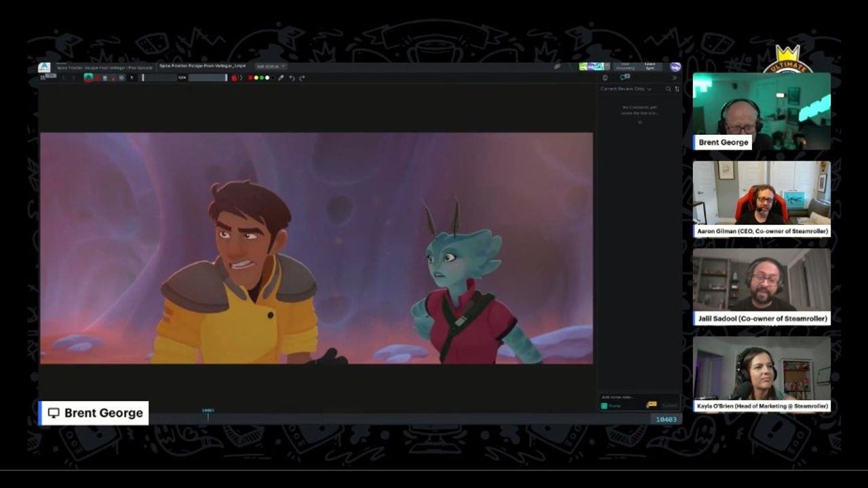
Task: Pick the green color swatch
Action: [x=262, y=78]
